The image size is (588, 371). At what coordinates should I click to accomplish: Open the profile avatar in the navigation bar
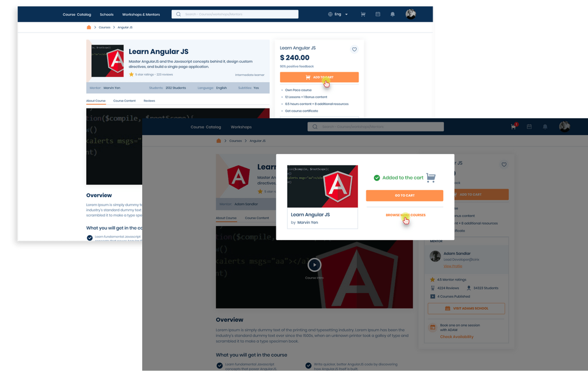pos(410,14)
